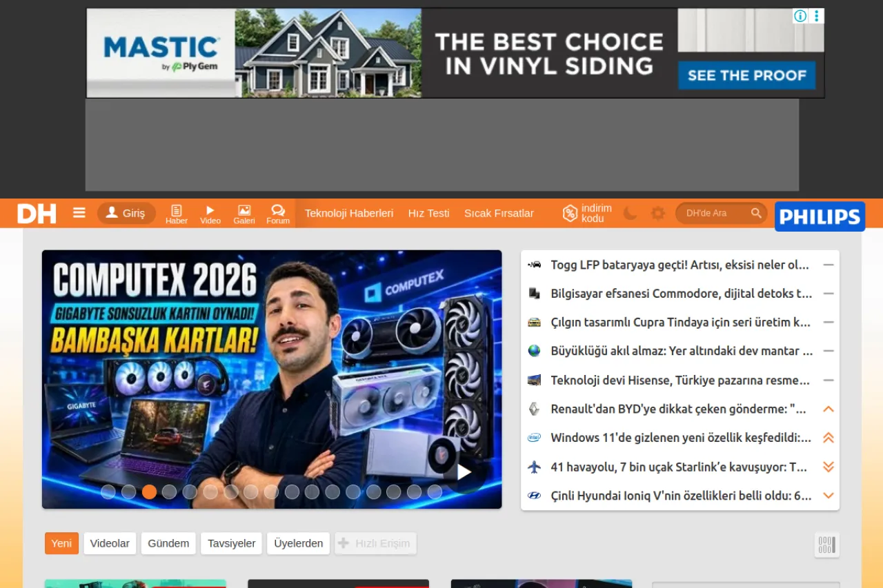Image resolution: width=883 pixels, height=588 pixels.
Task: Open the hamburger menu
Action: tap(79, 213)
